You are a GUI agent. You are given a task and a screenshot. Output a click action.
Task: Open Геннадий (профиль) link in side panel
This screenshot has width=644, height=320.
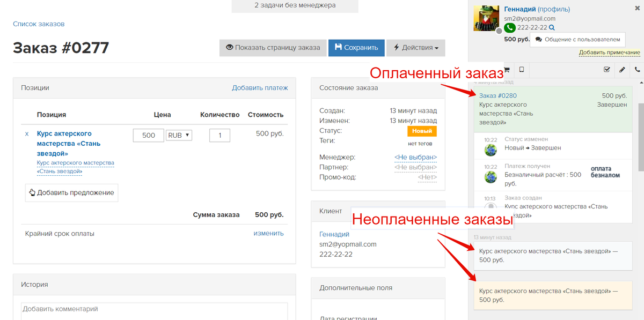tap(537, 9)
